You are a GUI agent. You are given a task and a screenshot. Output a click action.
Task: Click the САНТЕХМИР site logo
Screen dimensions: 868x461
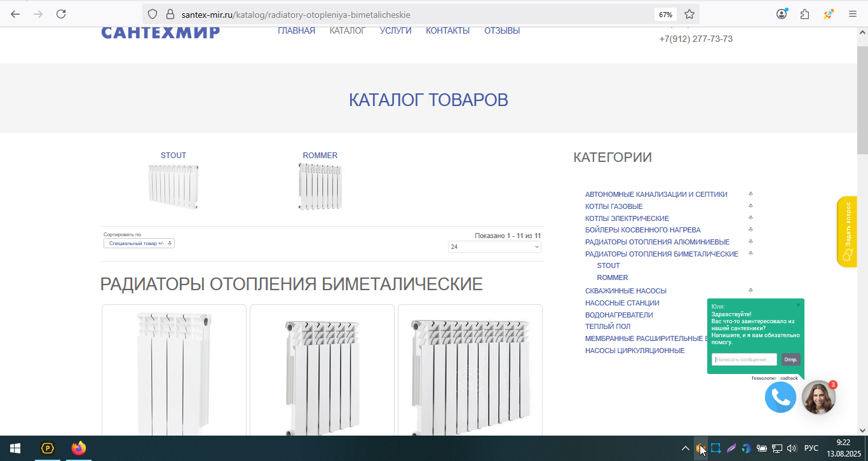[x=161, y=32]
